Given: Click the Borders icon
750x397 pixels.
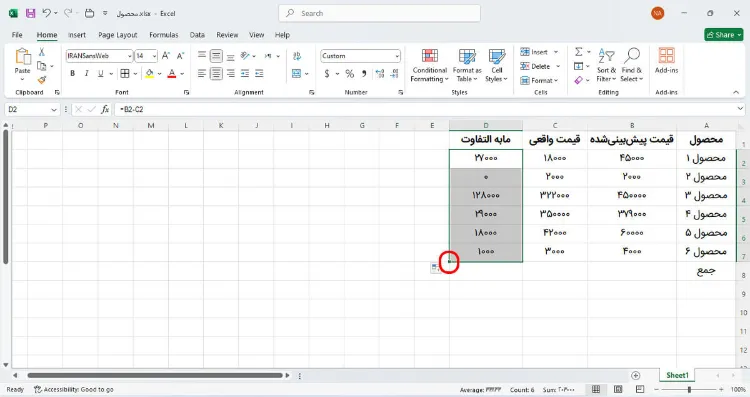Looking at the screenshot, I should click(125, 73).
